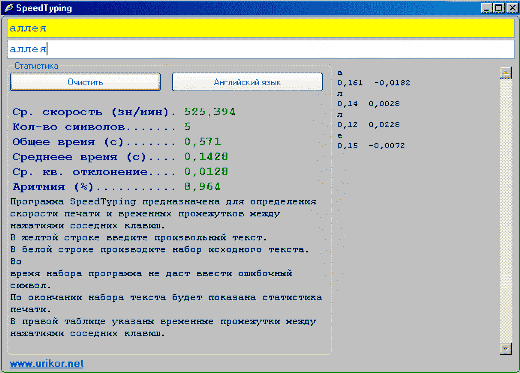520x373 pixels.
Task: Select the average speed value 525,394
Action: tap(210, 112)
